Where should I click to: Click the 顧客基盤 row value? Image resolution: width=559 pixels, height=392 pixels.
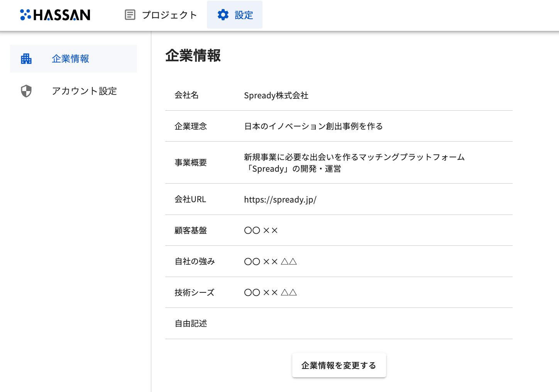(261, 230)
